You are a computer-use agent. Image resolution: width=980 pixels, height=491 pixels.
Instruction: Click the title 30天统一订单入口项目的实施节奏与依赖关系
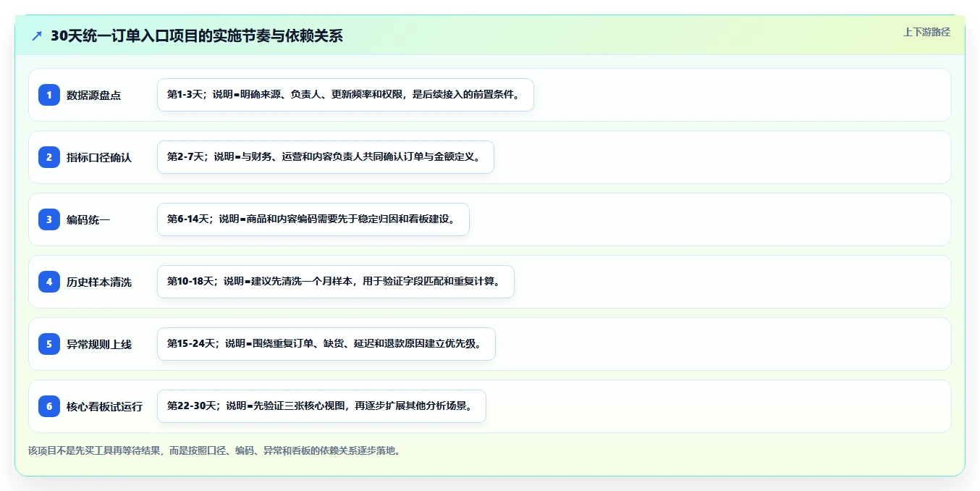click(x=197, y=35)
